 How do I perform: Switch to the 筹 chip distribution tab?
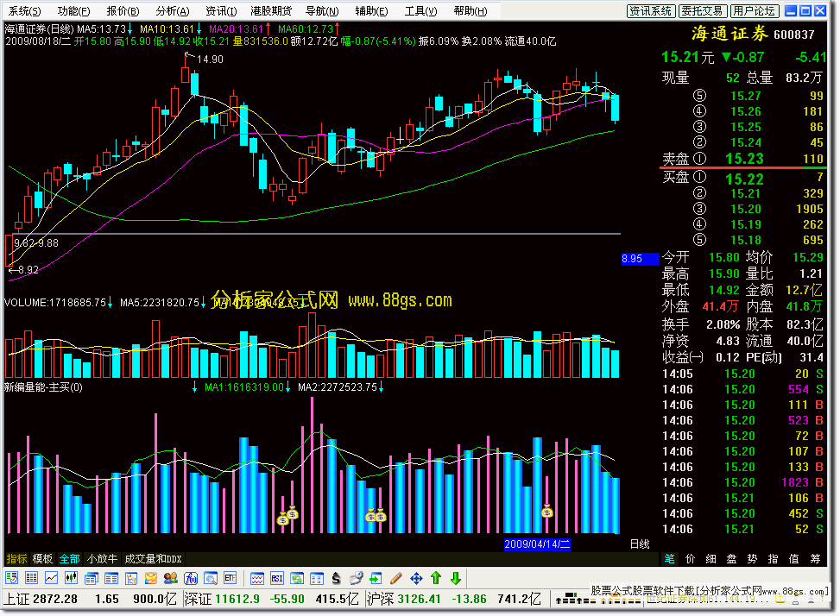(815, 559)
